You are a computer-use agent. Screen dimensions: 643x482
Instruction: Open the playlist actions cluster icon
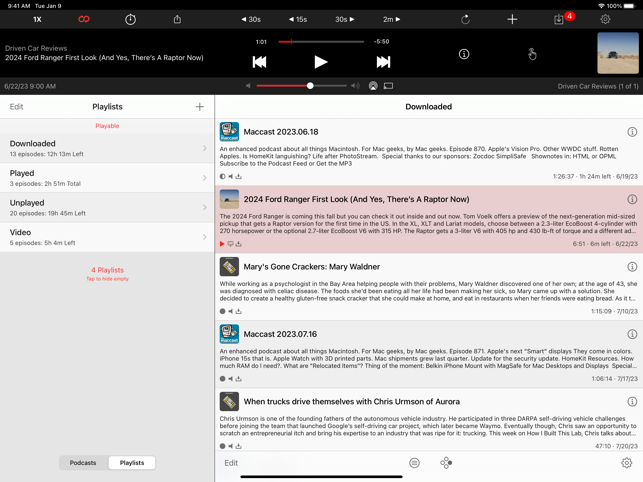click(446, 463)
